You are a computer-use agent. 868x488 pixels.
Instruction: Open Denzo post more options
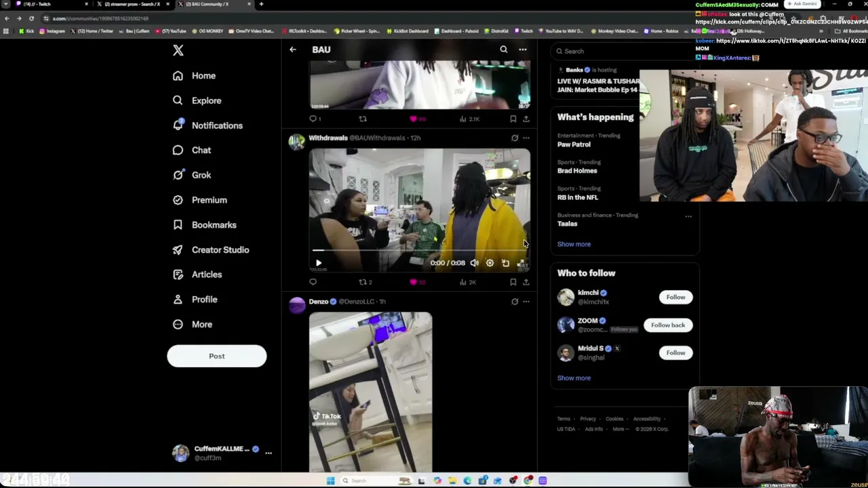(526, 302)
